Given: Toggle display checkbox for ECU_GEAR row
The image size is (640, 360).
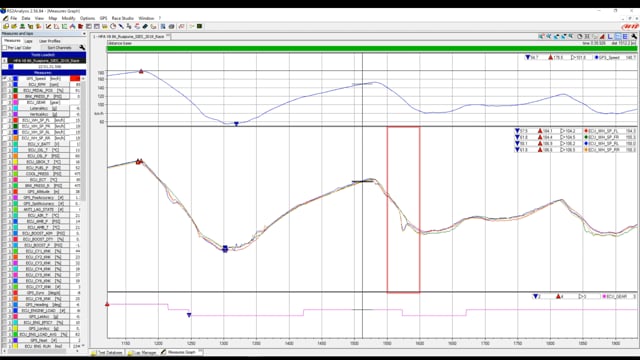Looking at the screenshot, I should tap(4, 102).
